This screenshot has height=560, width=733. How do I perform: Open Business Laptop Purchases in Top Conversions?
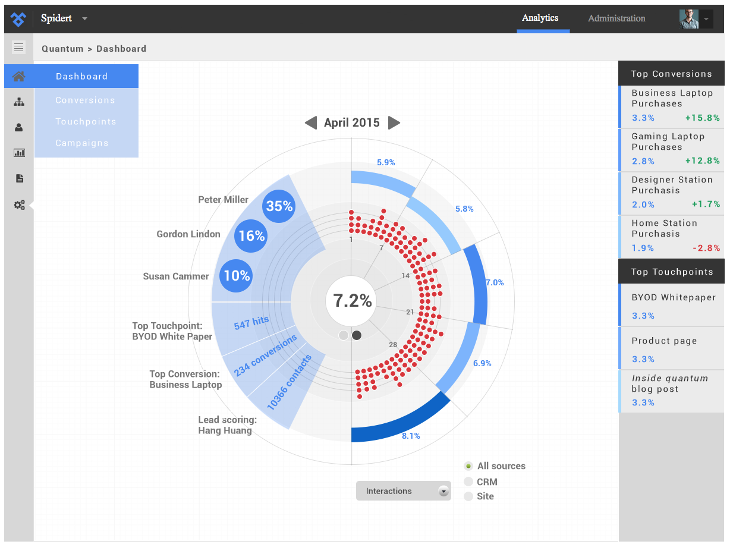pyautogui.click(x=675, y=105)
